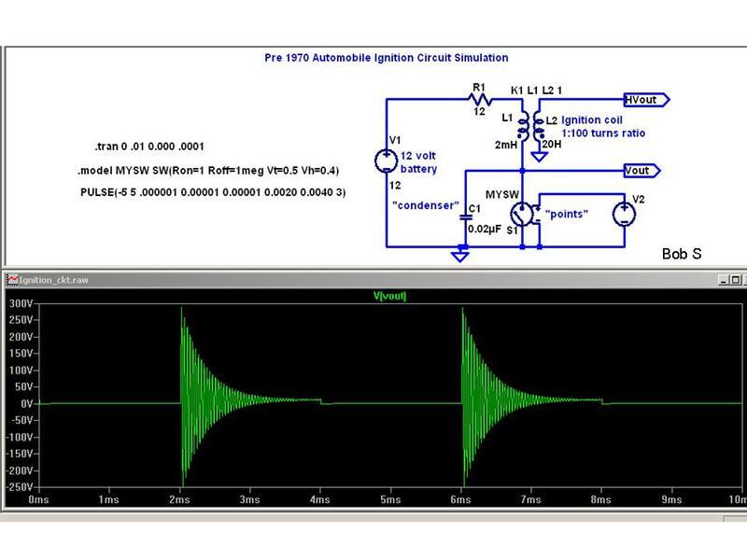
Task: Click the 12 volt battery comment
Action: point(418,162)
